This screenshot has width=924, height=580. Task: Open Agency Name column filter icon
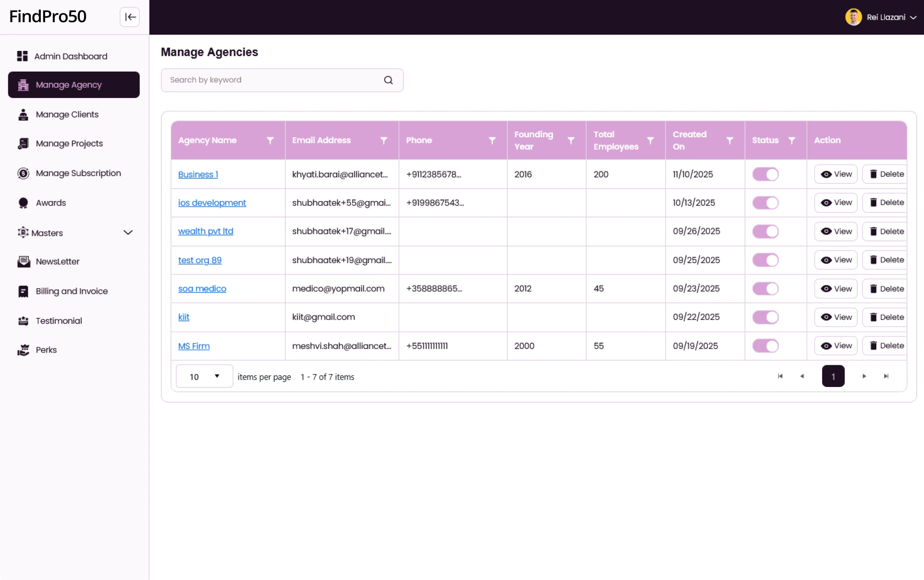point(270,141)
